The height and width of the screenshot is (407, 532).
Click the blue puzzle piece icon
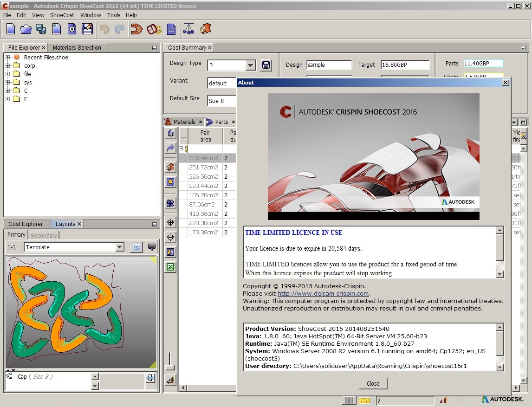[x=171, y=203]
